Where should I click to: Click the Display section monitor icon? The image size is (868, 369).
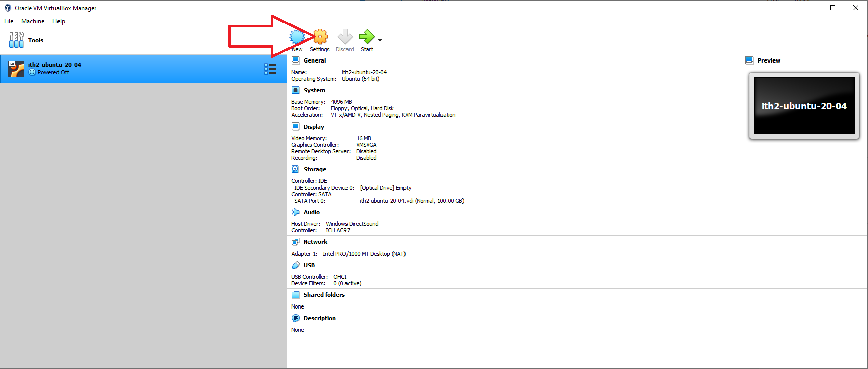(x=296, y=127)
